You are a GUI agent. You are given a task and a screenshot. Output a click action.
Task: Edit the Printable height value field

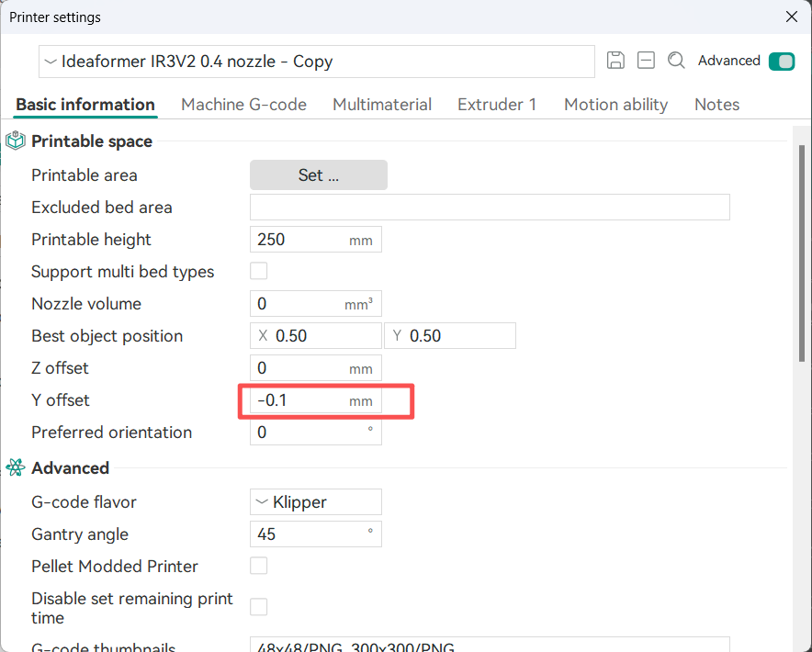coord(315,240)
